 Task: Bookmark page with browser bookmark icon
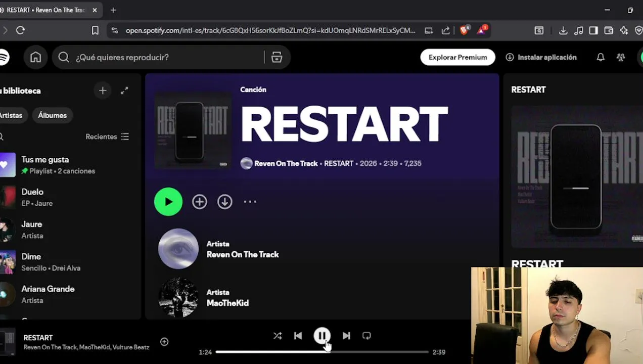coord(95,30)
